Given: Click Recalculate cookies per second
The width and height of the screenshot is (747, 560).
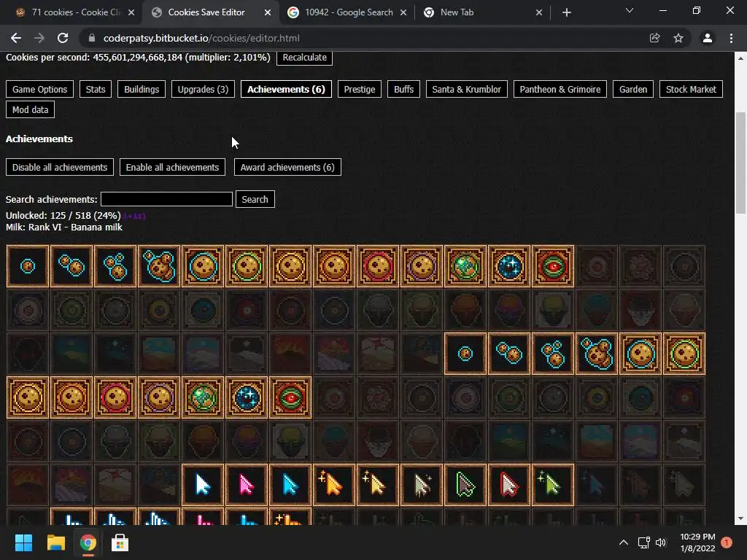Looking at the screenshot, I should (304, 57).
